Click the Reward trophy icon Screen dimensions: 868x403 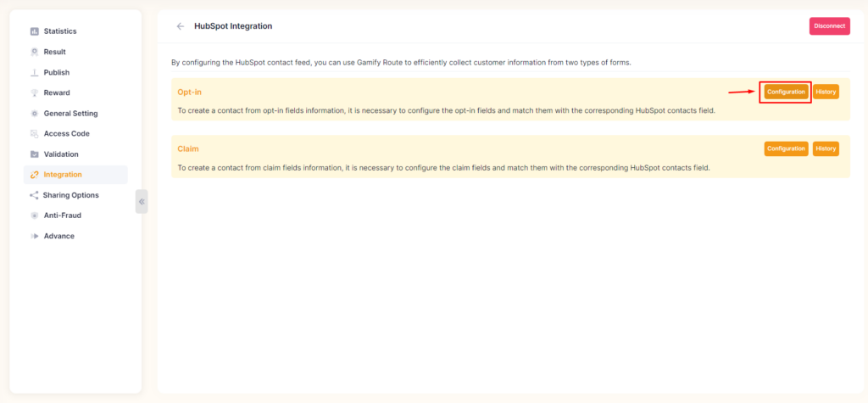[34, 93]
